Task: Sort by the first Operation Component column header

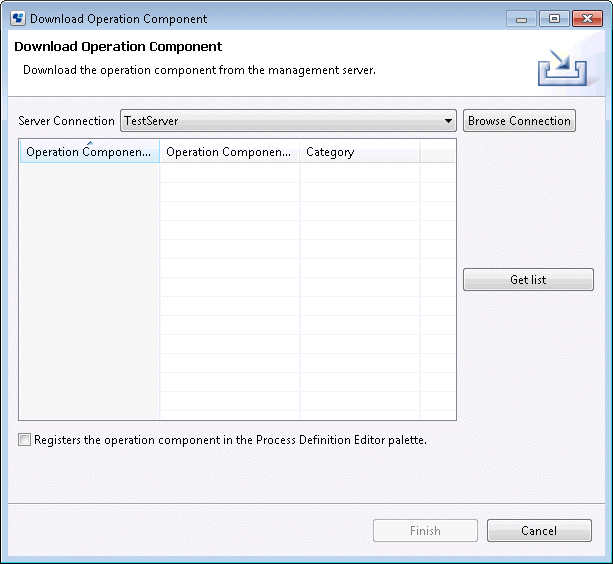Action: [x=90, y=152]
